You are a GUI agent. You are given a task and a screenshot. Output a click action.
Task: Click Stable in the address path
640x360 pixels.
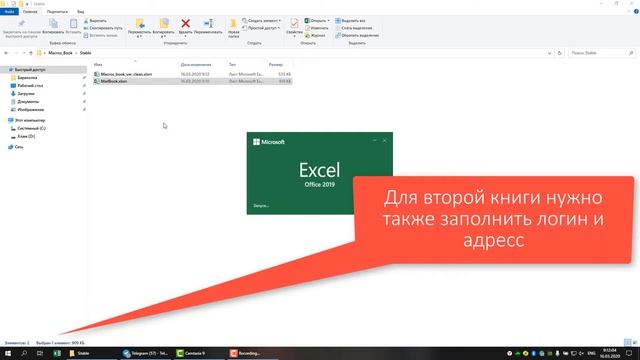[x=85, y=53]
